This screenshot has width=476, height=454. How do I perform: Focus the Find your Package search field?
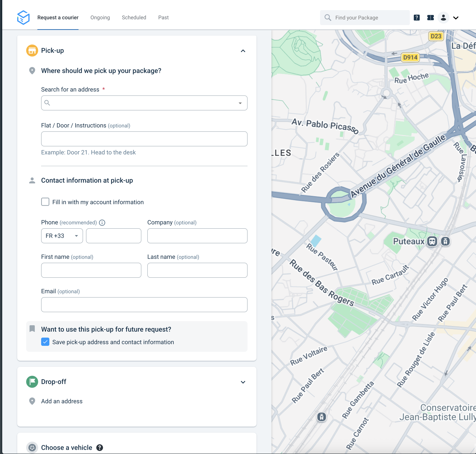pyautogui.click(x=365, y=18)
